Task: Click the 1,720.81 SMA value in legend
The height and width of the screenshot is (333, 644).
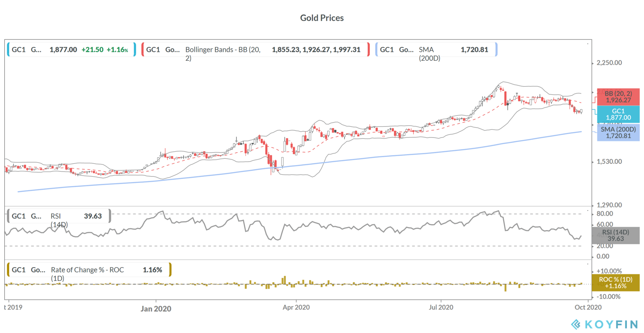Action: point(474,50)
